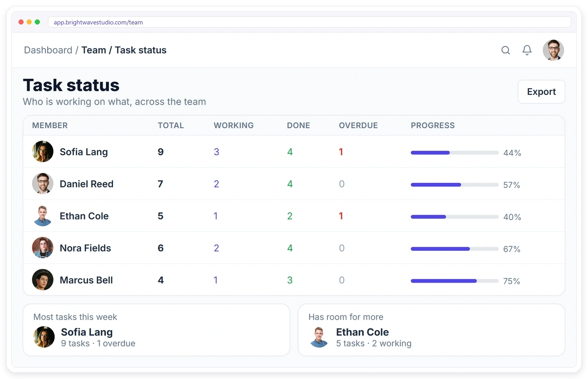Open the user profile avatar in header
This screenshot has height=379, width=588.
553,50
